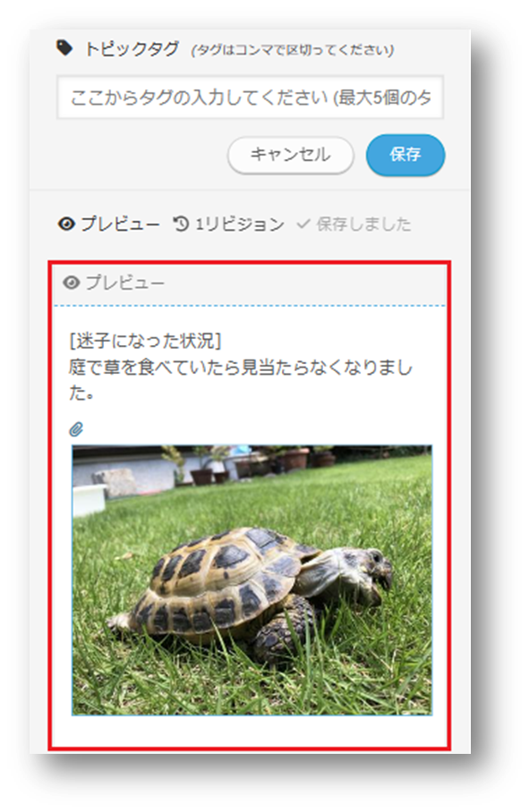Screen dimensions: 529x812
Task: Focus the tag entry input field
Action: 251,97
